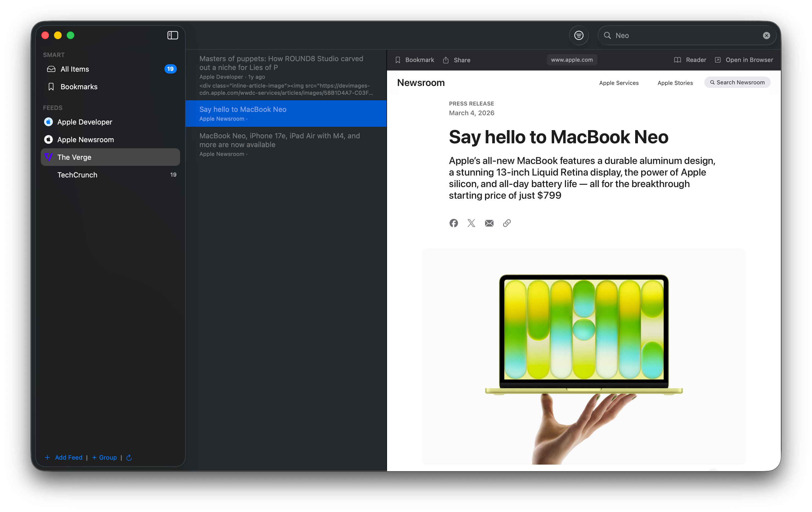Create a new feed group
The height and width of the screenshot is (512, 812).
105,458
